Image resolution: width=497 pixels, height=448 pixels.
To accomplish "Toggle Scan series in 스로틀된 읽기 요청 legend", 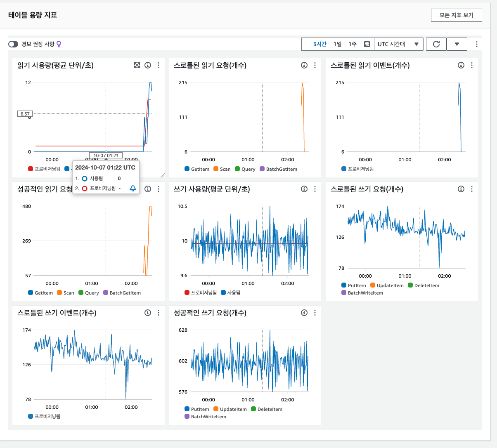I will pyautogui.click(x=222, y=169).
